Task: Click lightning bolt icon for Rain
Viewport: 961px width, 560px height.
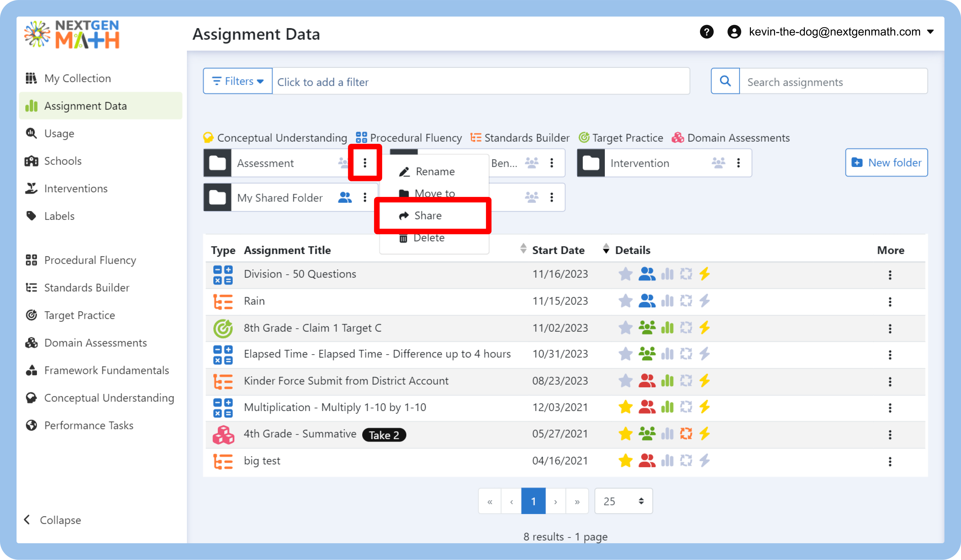Action: click(x=704, y=301)
